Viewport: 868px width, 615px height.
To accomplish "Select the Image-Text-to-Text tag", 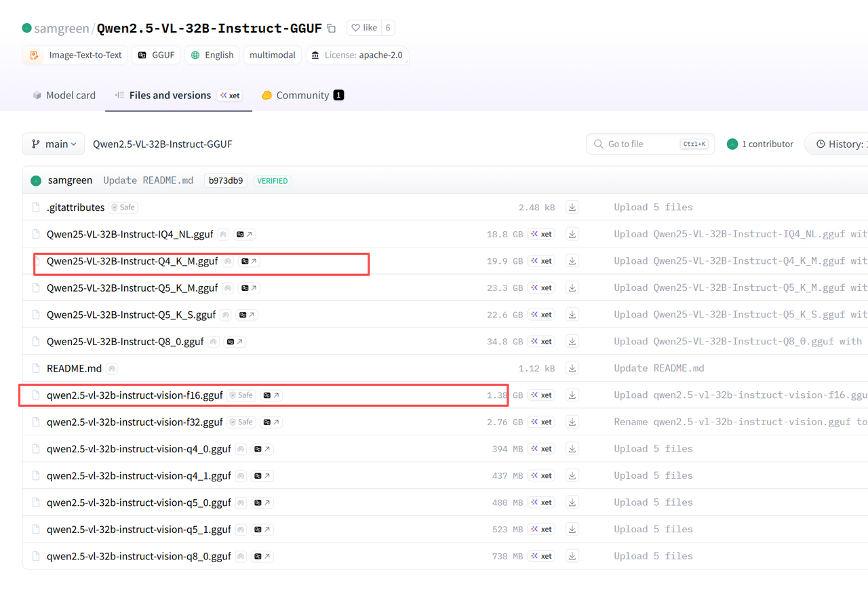I will point(75,55).
